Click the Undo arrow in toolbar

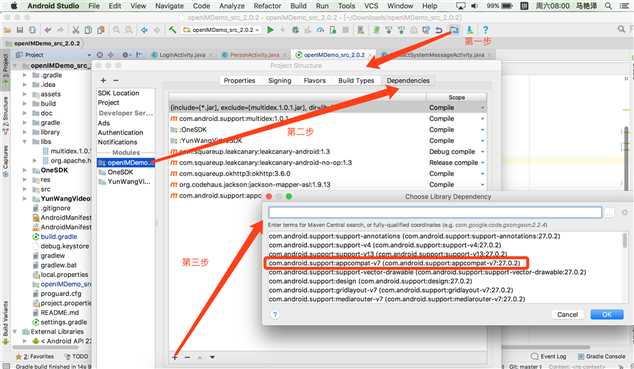48,30
